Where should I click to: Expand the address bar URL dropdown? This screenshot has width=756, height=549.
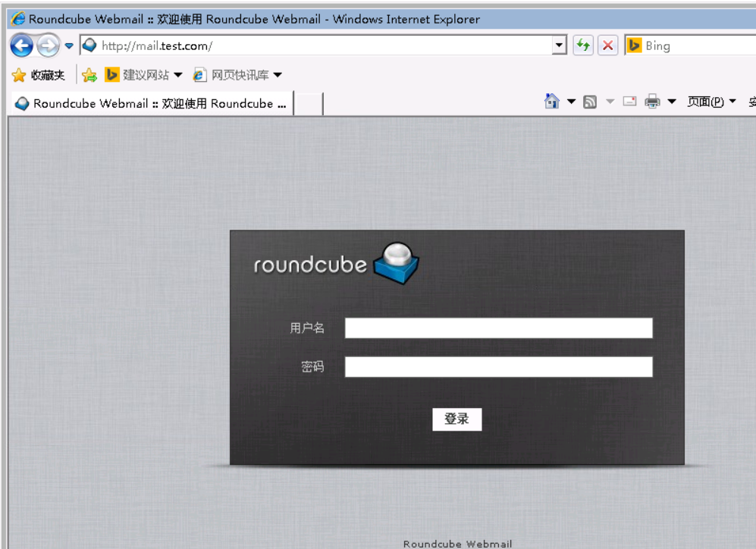tap(560, 45)
